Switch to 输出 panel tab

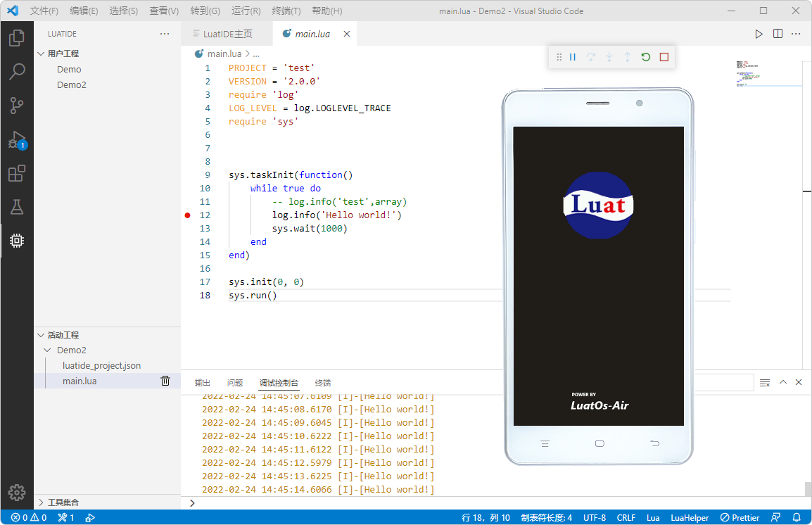(x=203, y=383)
